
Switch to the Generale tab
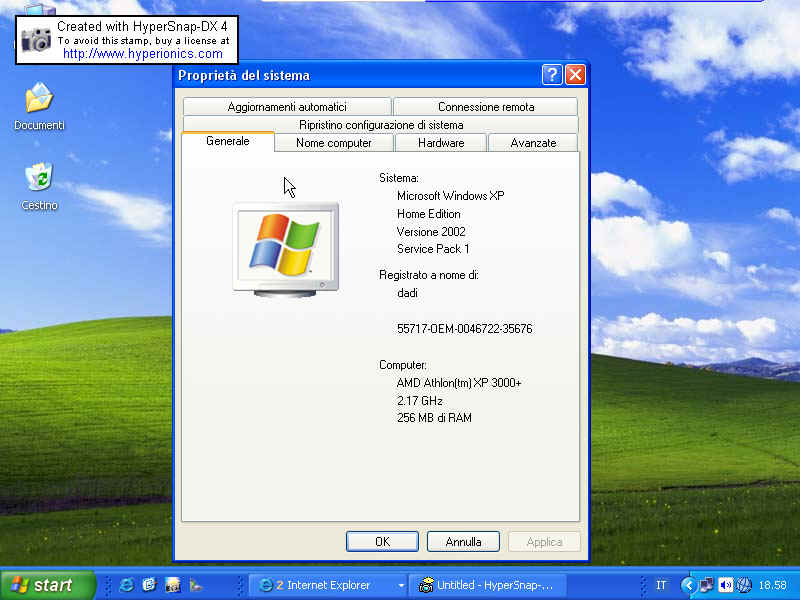[228, 141]
